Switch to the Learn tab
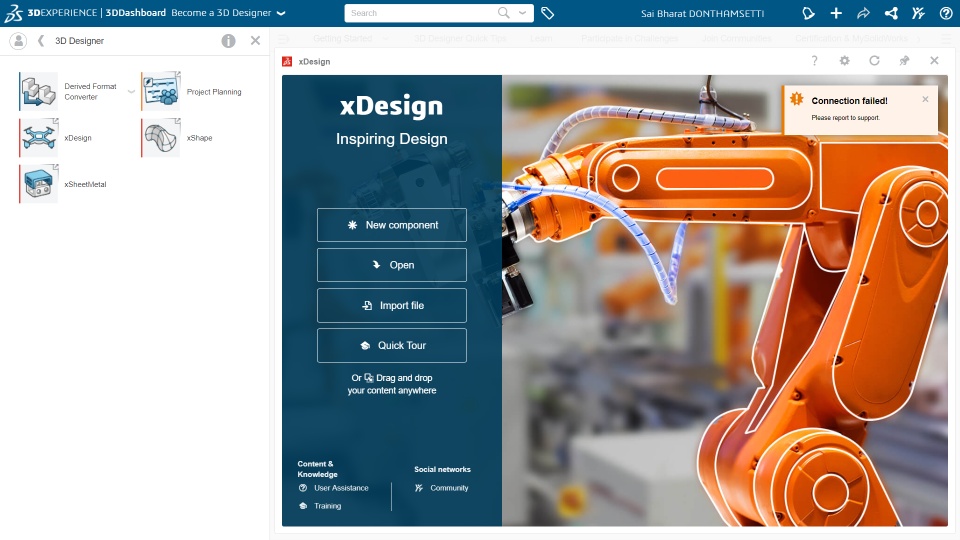The width and height of the screenshot is (960, 540). pos(541,39)
